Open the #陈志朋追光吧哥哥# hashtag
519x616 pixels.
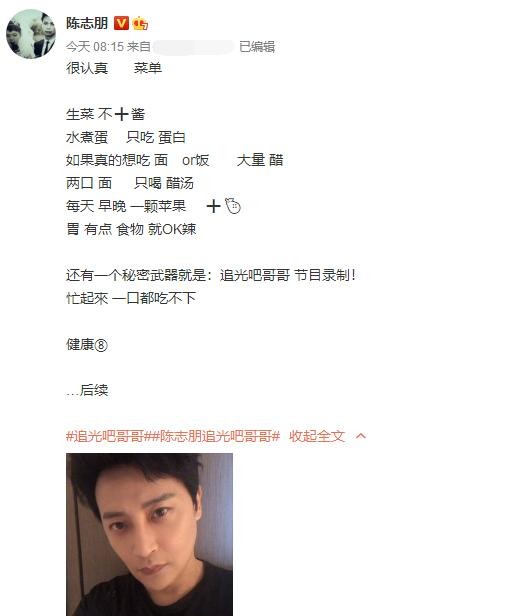[x=212, y=436]
